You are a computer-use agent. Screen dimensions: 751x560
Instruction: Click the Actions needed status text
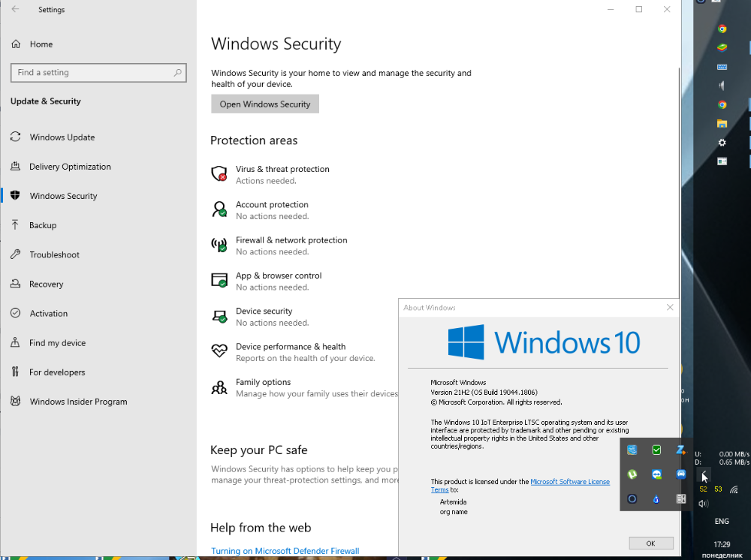(x=266, y=181)
